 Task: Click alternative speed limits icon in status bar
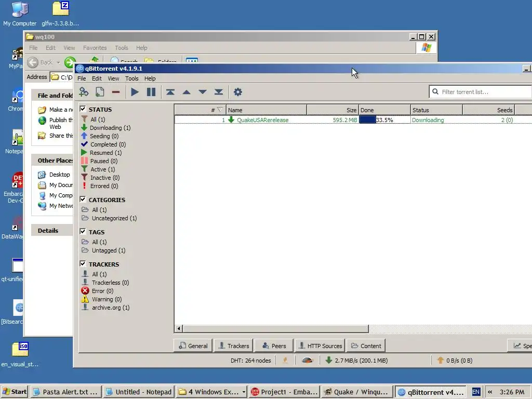point(308,361)
